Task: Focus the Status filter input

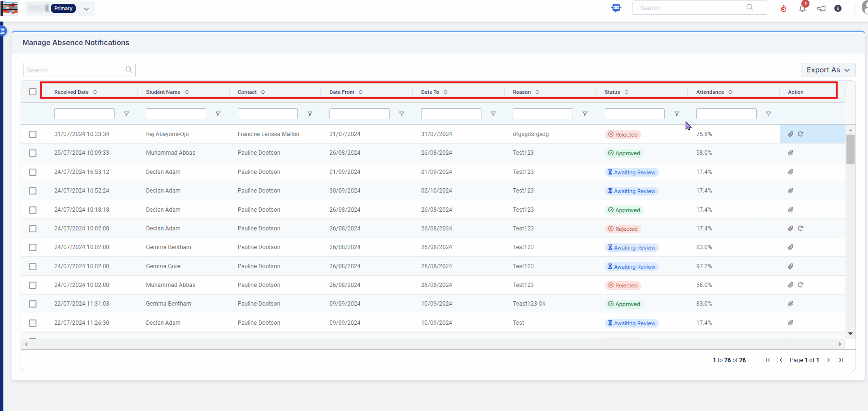Action: [634, 114]
